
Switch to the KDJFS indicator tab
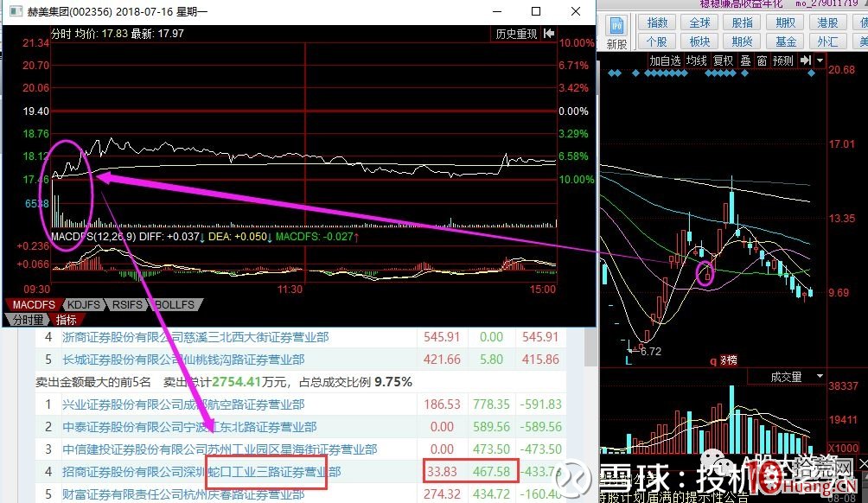[83, 304]
